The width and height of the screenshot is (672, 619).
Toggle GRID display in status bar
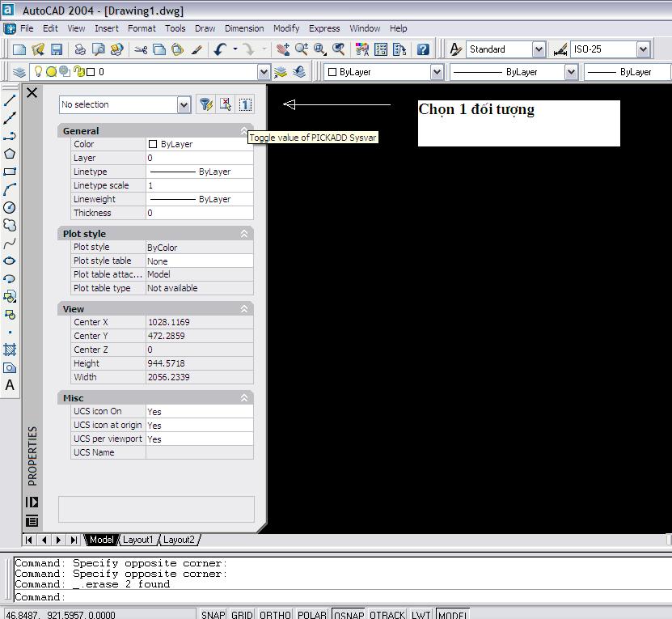(x=242, y=614)
